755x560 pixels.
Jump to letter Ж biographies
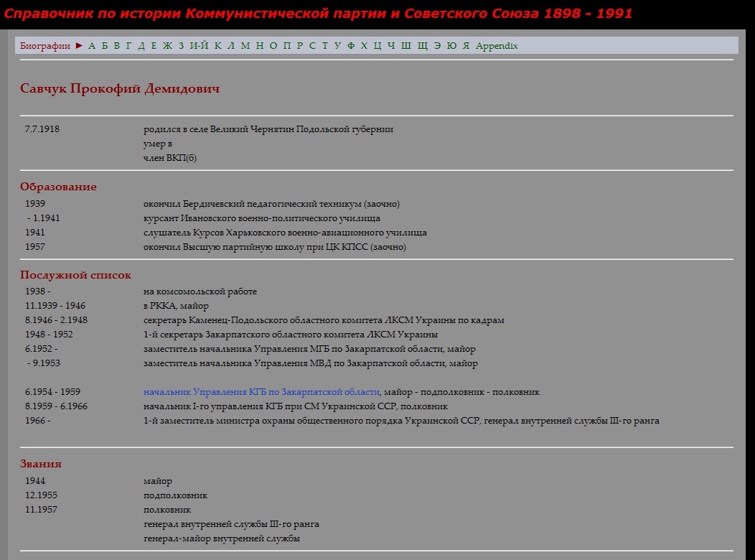point(167,46)
